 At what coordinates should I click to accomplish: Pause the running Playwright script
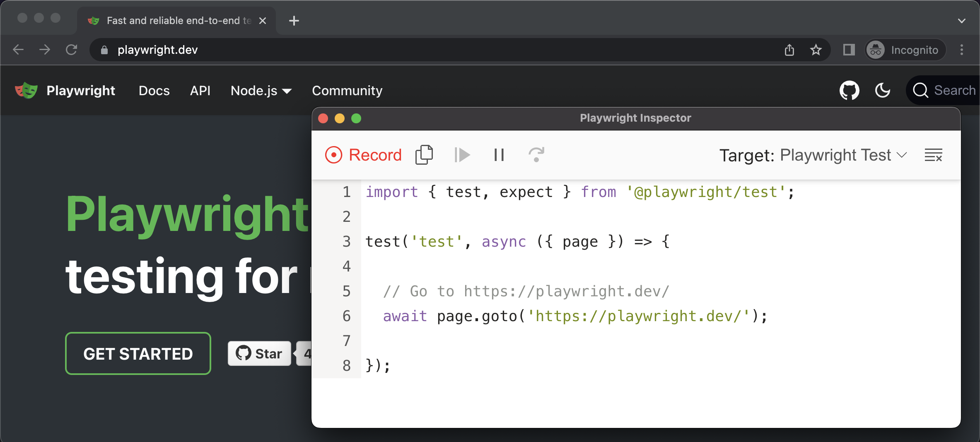[498, 155]
